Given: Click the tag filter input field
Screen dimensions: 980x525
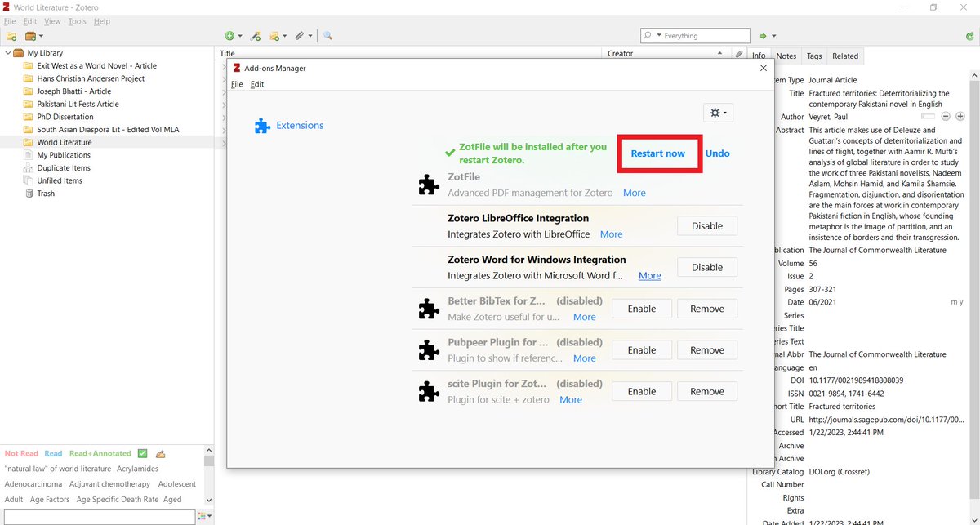Looking at the screenshot, I should (x=98, y=516).
